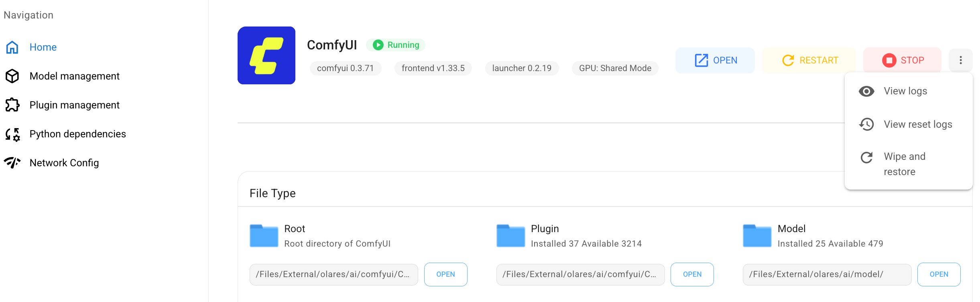The width and height of the screenshot is (980, 302).
Task: Select View reset logs from the menu
Action: tap(918, 124)
